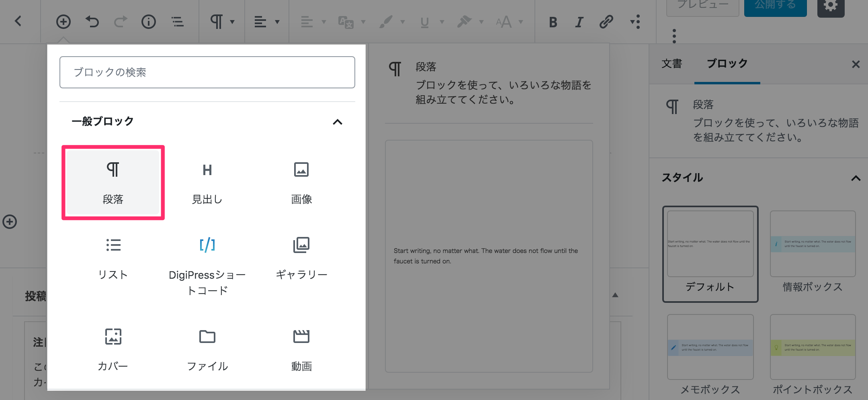Toggle italic formatting
The height and width of the screenshot is (400, 868).
click(x=579, y=22)
